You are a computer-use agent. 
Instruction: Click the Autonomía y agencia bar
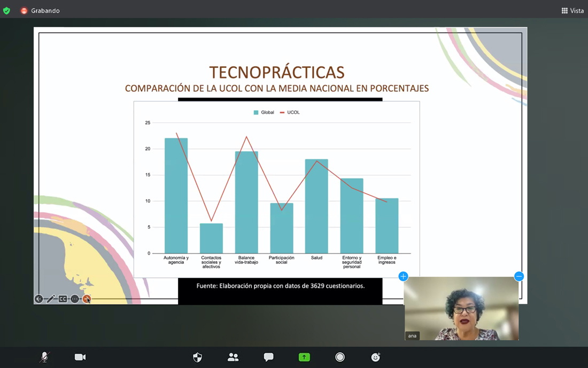pyautogui.click(x=176, y=196)
